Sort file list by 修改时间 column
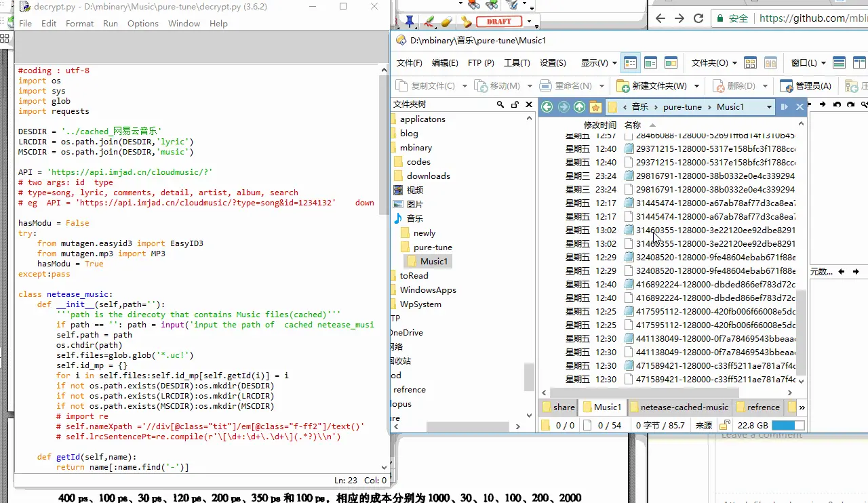868x503 pixels. pos(600,125)
